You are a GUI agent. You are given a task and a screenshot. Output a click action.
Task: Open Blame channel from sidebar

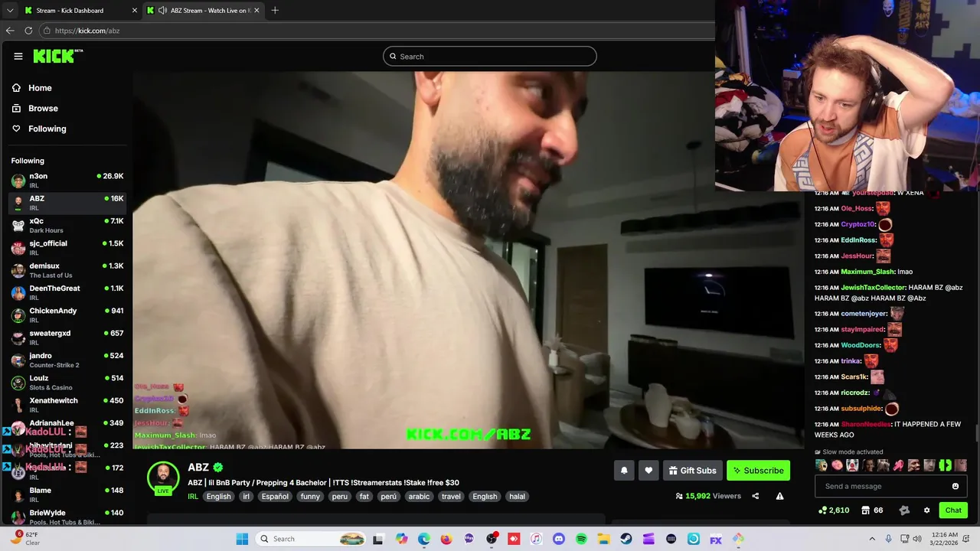67,494
